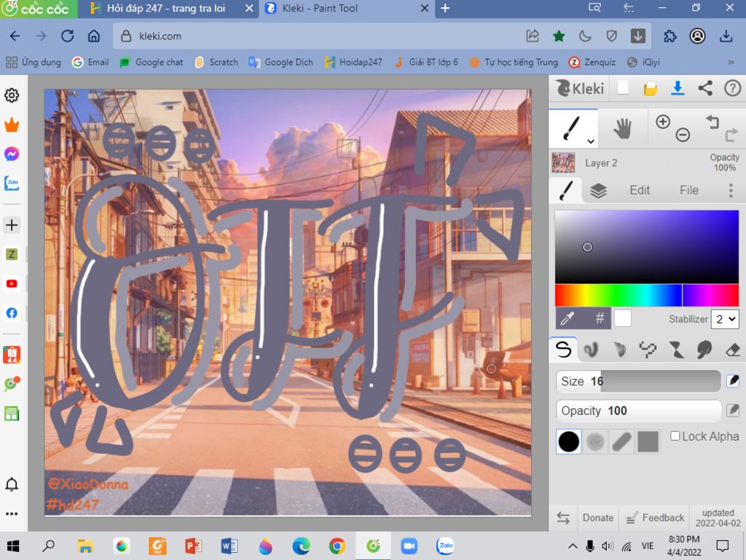This screenshot has height=560, width=746.
Task: Redo the stroke
Action: coord(731,135)
